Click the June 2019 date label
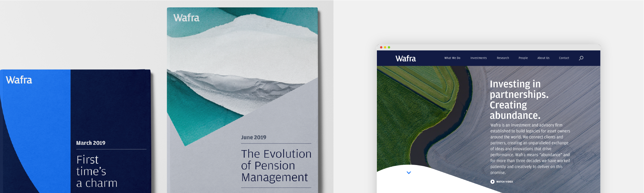 pyautogui.click(x=254, y=137)
